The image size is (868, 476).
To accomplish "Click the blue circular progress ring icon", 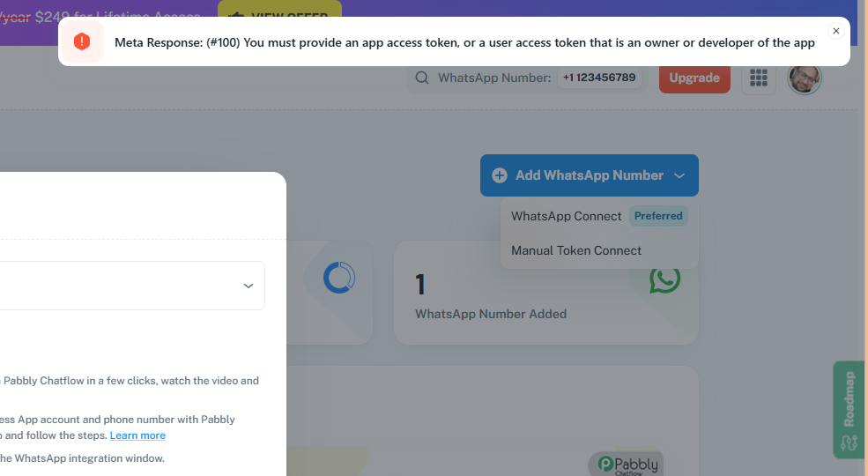I will (338, 278).
